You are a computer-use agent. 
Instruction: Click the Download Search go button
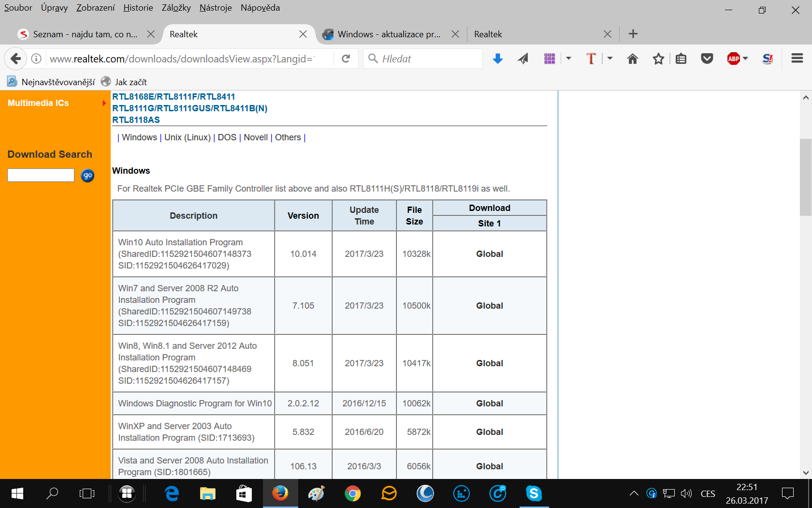[x=87, y=175]
